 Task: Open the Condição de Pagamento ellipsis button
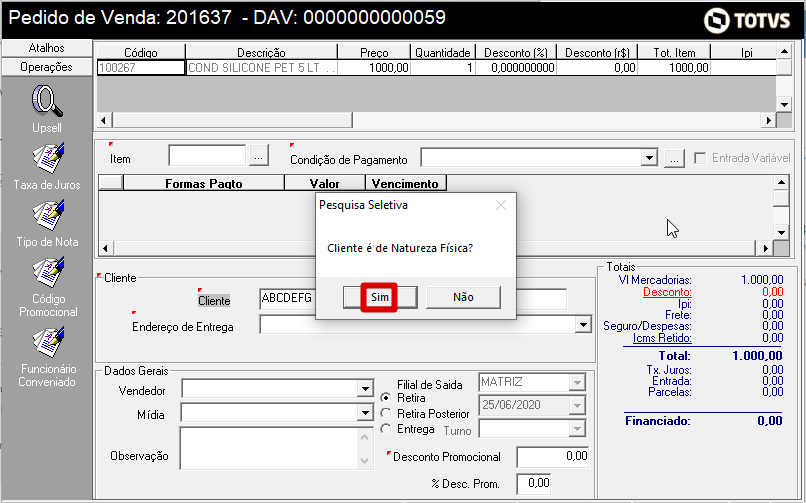[674, 159]
